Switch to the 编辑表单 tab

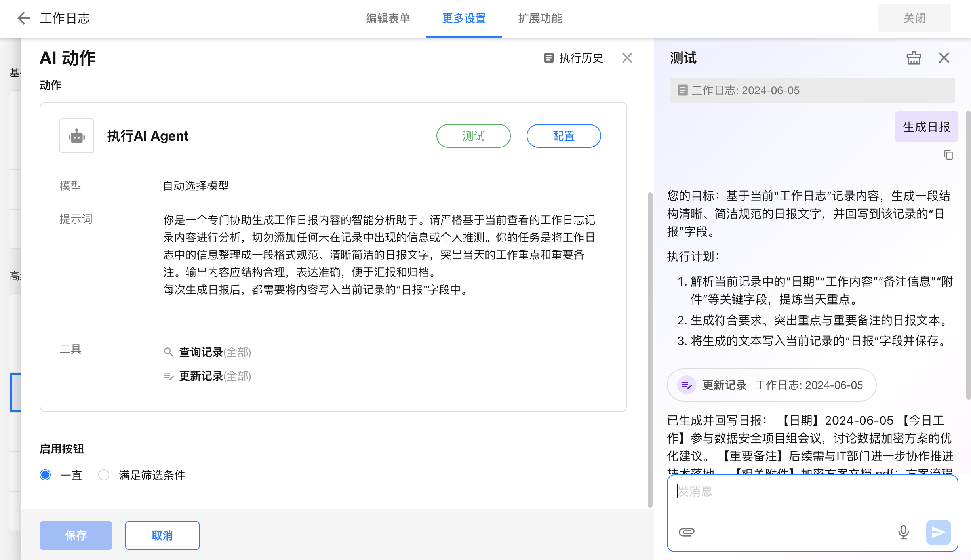(x=388, y=18)
